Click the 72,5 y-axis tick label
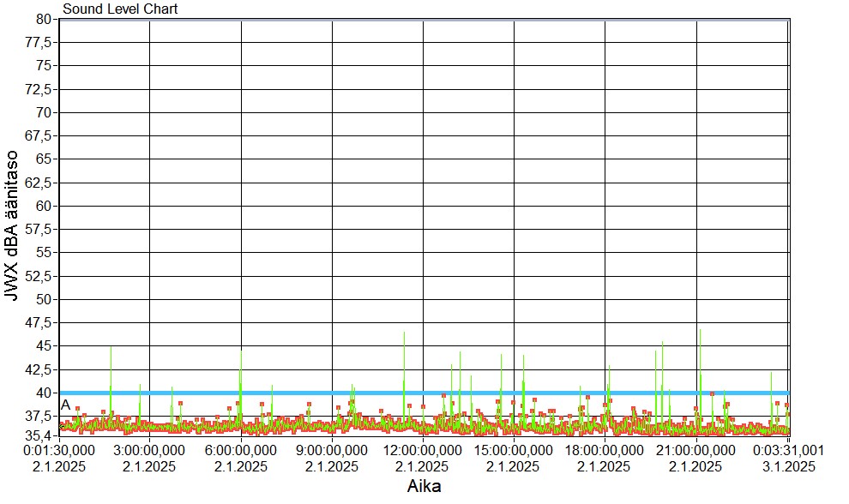 (x=38, y=89)
